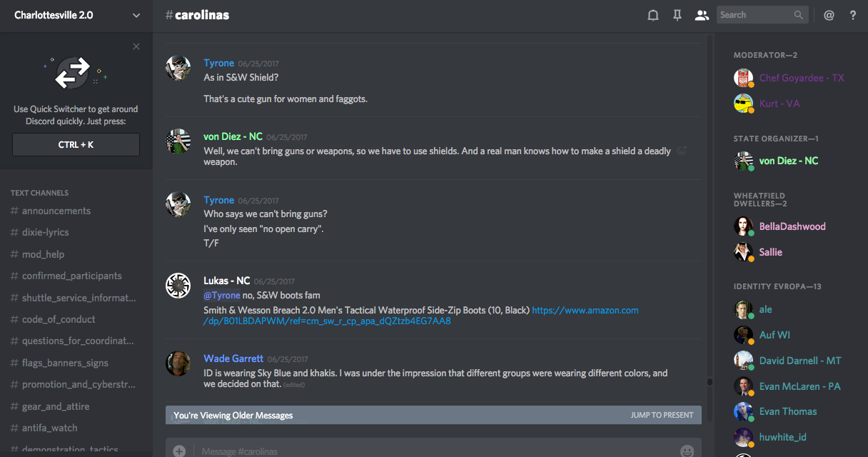The height and width of the screenshot is (457, 868).
Task: Click Tyrone's avatar in first message
Action: [178, 69]
